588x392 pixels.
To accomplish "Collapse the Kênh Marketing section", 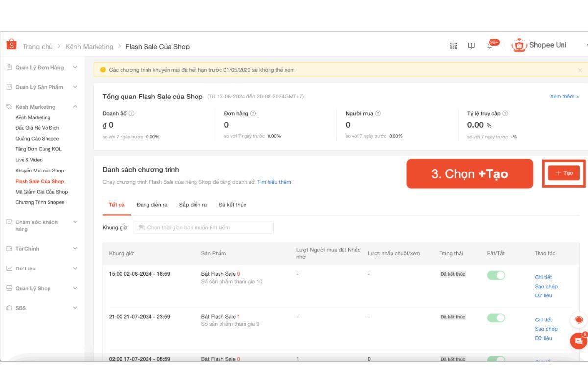I will point(75,106).
